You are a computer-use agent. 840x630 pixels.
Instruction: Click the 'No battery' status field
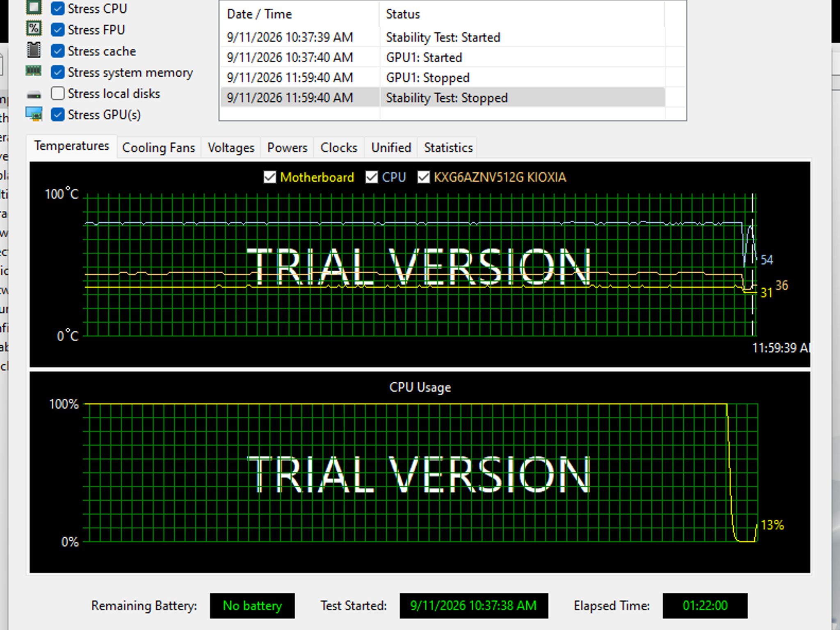252,605
